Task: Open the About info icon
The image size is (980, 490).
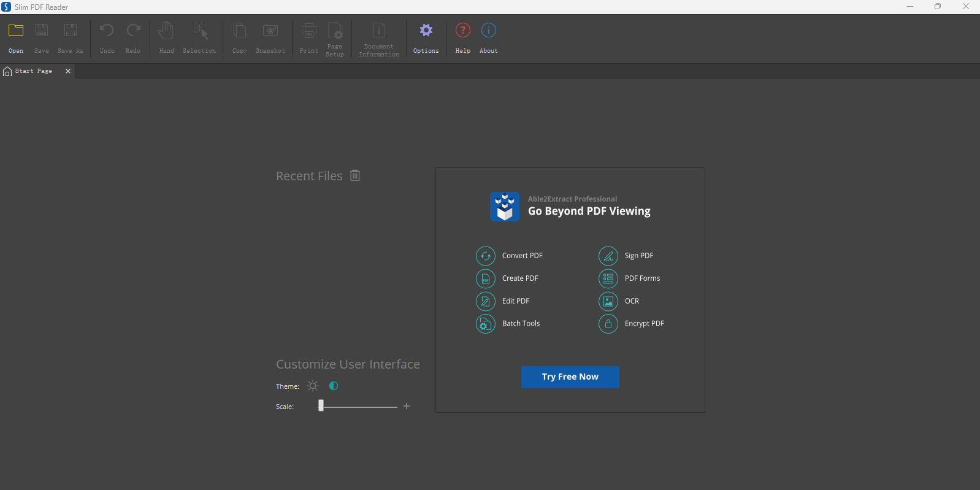Action: point(489,31)
